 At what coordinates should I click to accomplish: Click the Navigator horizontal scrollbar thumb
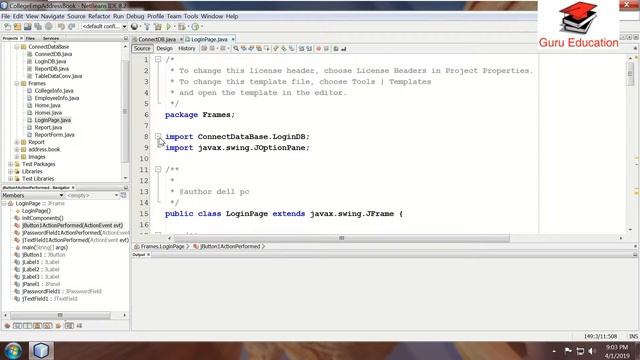coord(60,315)
